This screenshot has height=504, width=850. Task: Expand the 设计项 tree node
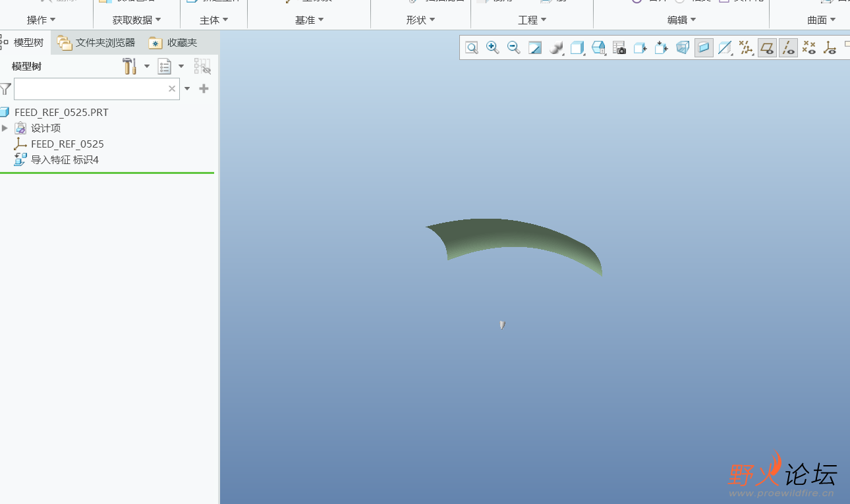pos(5,128)
